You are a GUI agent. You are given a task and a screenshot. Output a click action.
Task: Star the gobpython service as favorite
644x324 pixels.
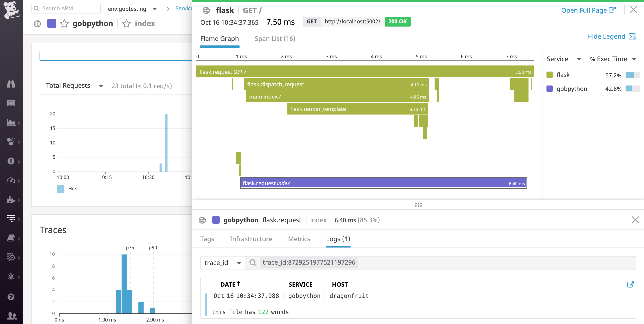pos(64,24)
